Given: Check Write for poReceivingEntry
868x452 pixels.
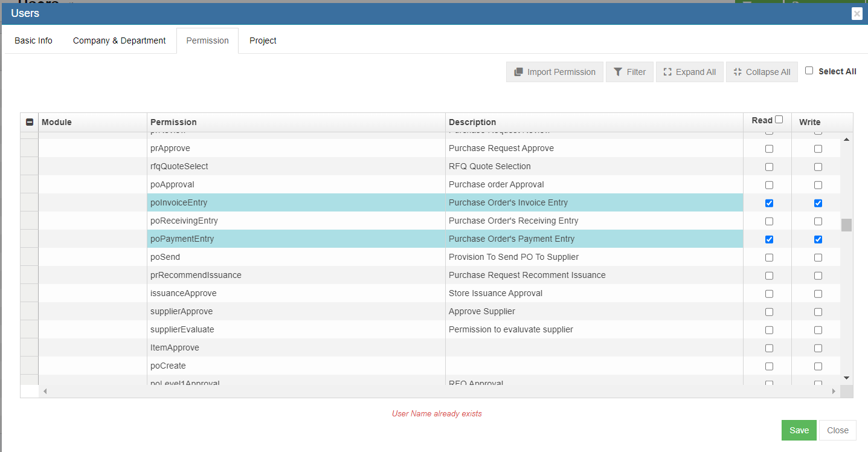Looking at the screenshot, I should [x=818, y=221].
